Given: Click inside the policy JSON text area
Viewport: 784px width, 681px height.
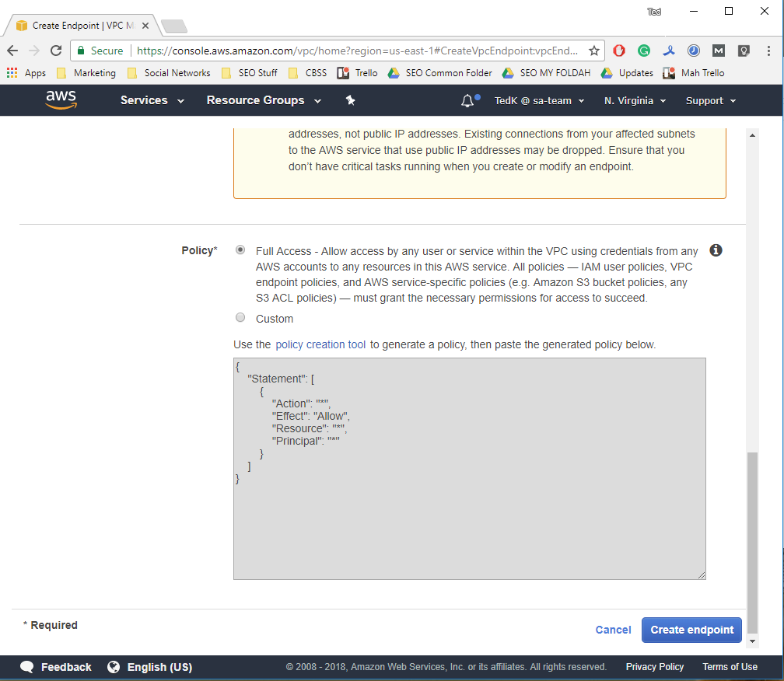Looking at the screenshot, I should (x=469, y=513).
